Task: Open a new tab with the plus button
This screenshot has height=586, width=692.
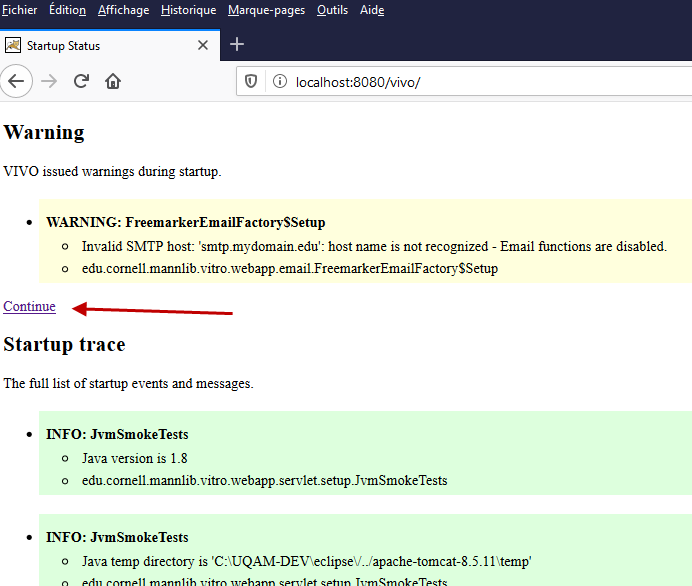Action: pyautogui.click(x=237, y=44)
